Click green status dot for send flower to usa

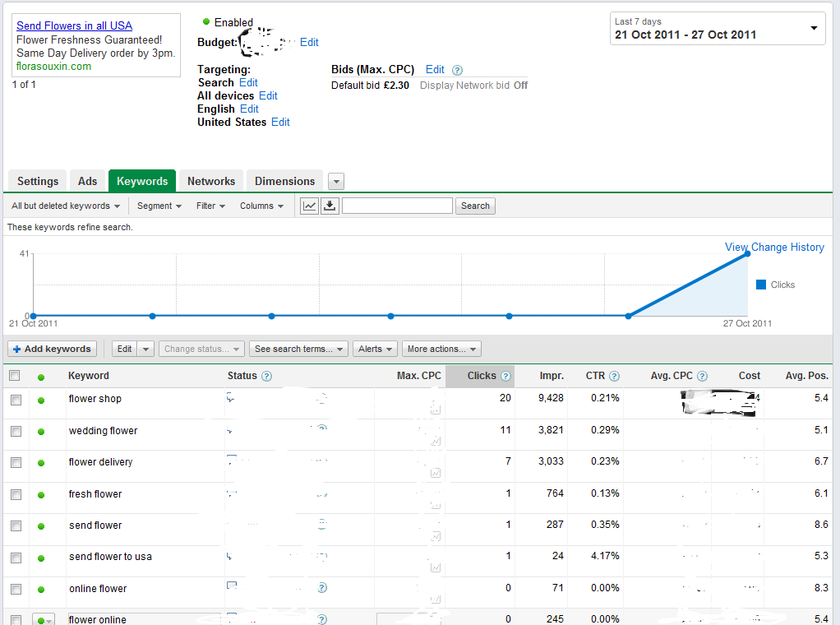coord(41,558)
